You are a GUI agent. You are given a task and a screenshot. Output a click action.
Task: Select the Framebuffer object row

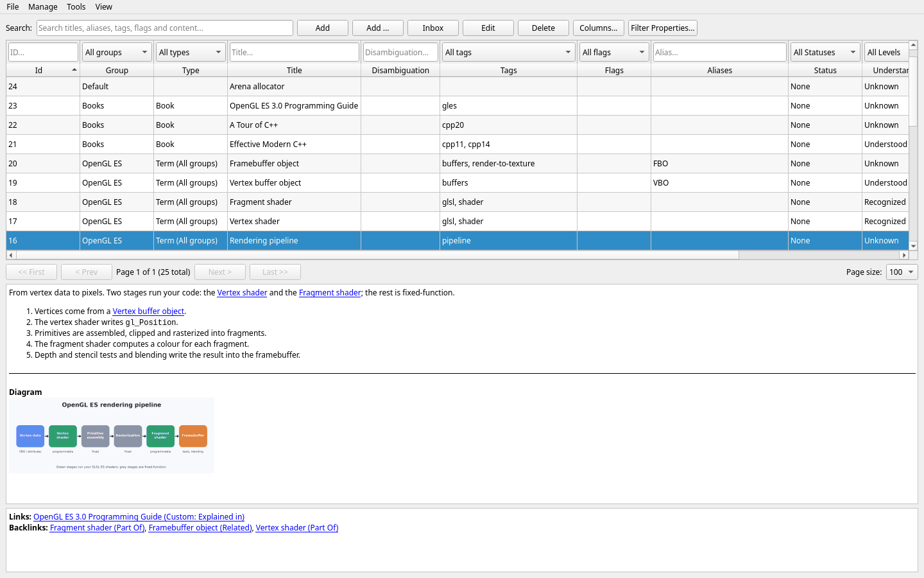(458, 164)
